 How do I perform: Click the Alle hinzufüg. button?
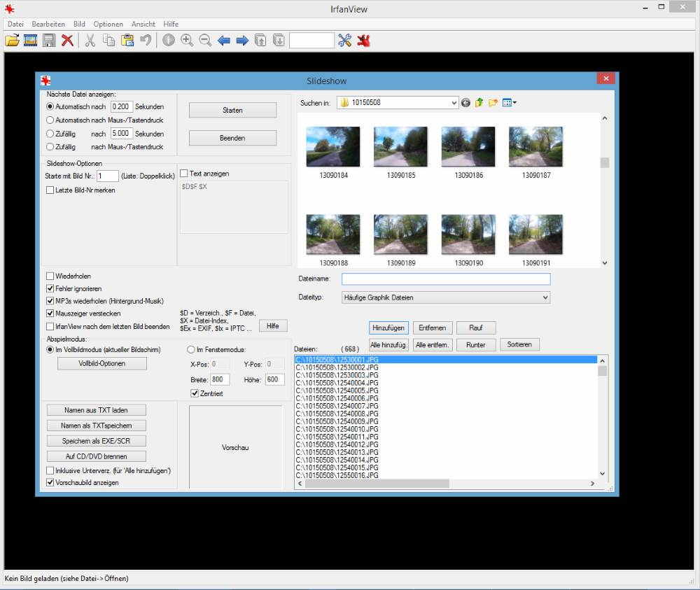388,344
